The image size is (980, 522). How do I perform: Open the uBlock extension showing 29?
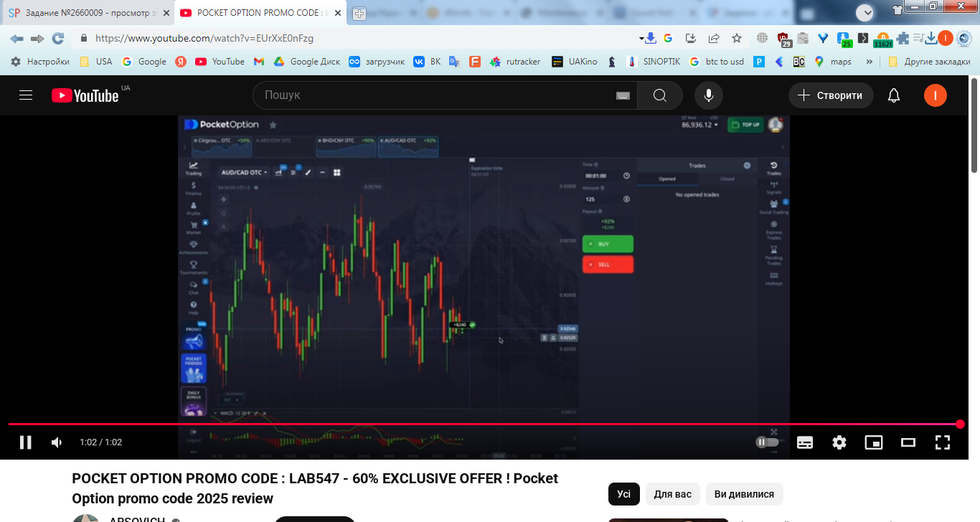click(783, 39)
